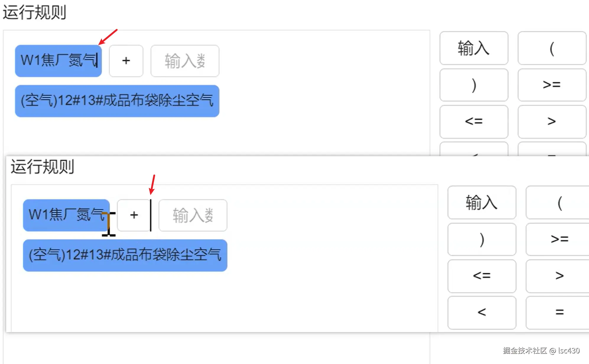Select the + operator box in upper rule
The image size is (589, 364).
tap(126, 61)
